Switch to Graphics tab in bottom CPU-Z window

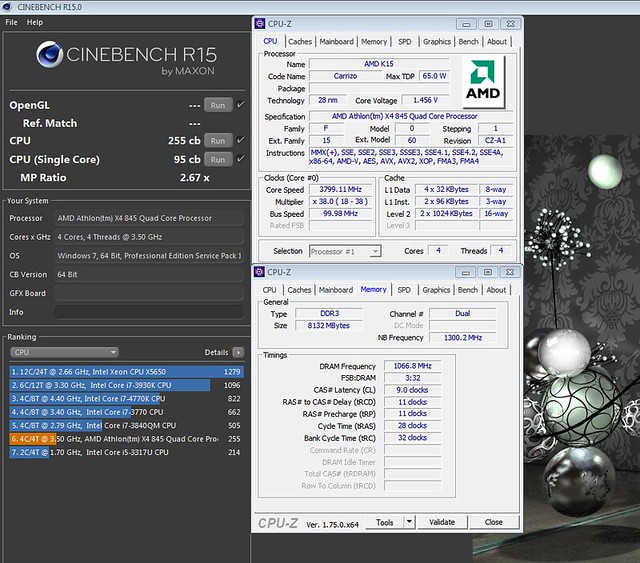(436, 290)
